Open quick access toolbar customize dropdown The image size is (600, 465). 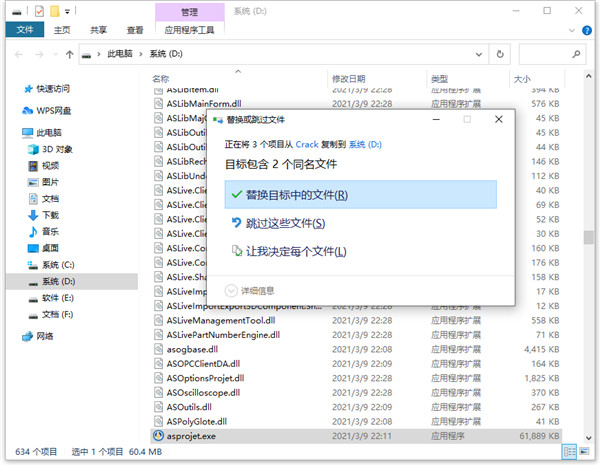(x=67, y=12)
